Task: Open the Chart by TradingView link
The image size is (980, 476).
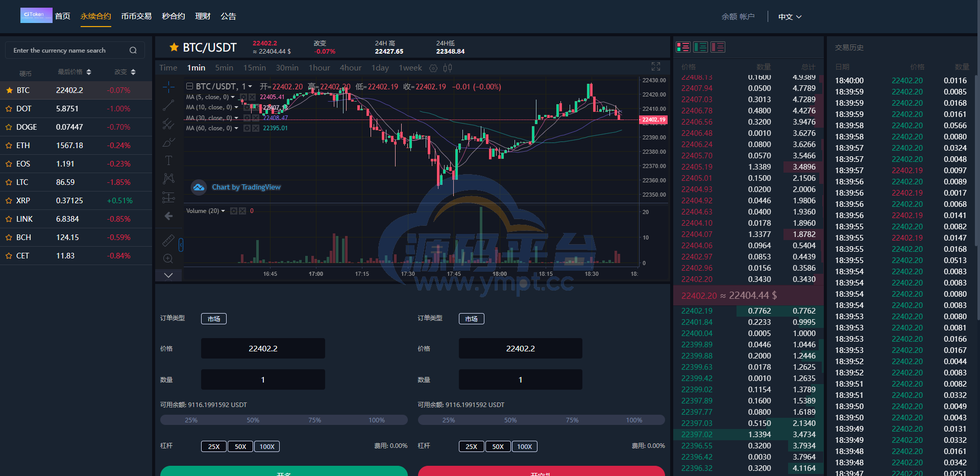Action: pos(246,187)
